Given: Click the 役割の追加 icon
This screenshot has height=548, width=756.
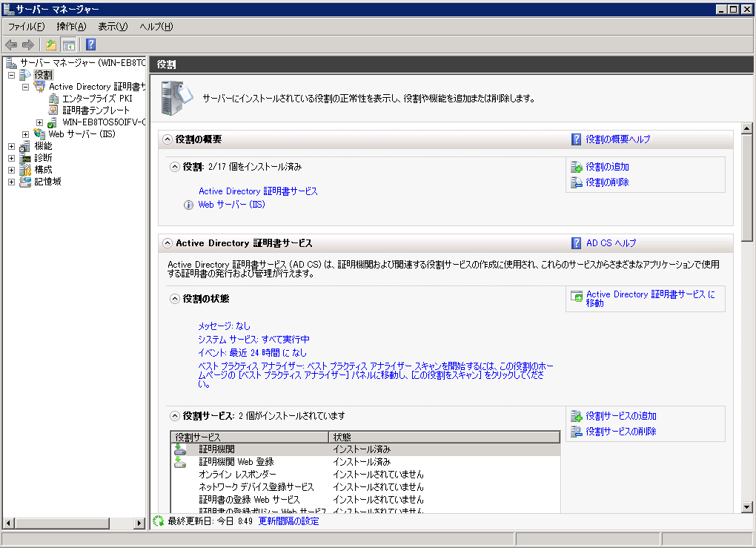Looking at the screenshot, I should 577,167.
